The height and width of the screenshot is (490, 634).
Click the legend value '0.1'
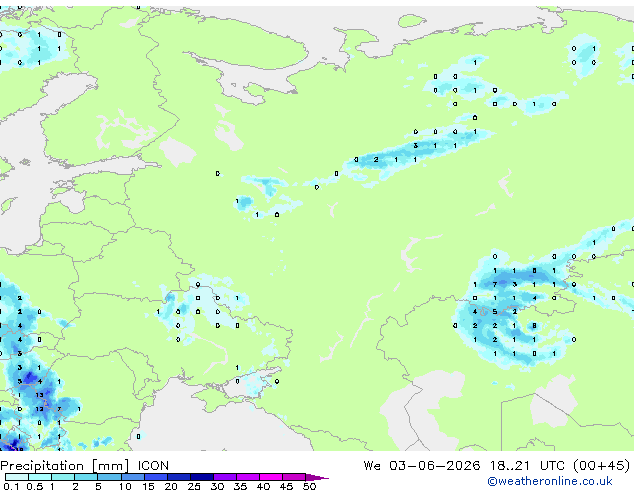(11, 486)
